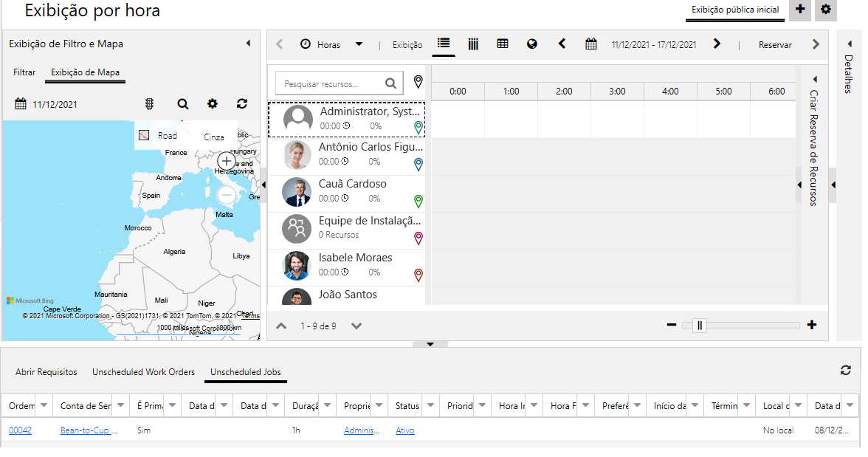Select Cauã Cardoso's photo
Viewport: 868px width, 457px height.
pyautogui.click(x=297, y=192)
